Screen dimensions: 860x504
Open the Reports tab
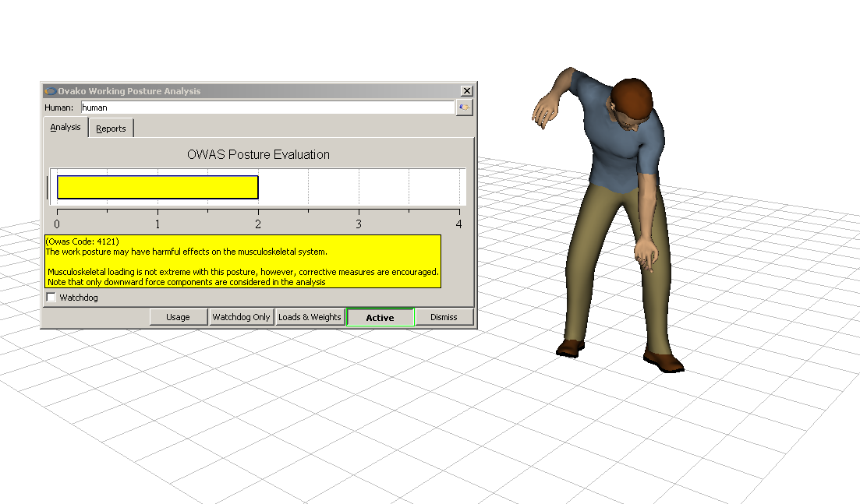pyautogui.click(x=111, y=129)
